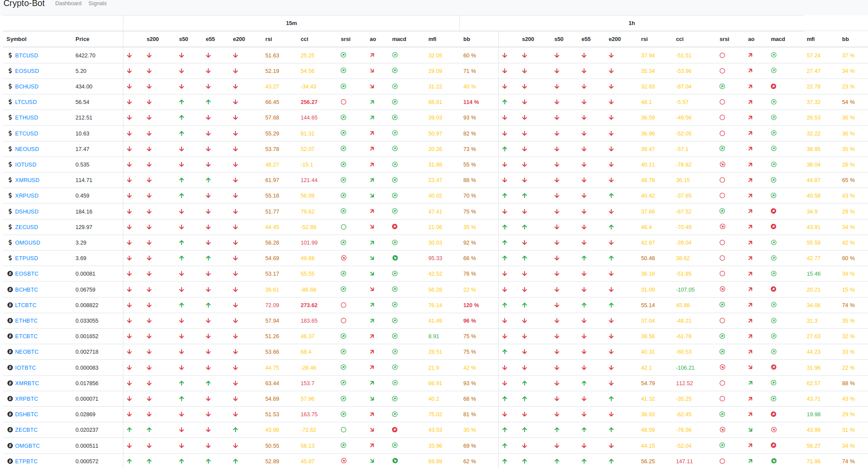Click ETCBTC 15m mfi value 8.91
This screenshot has width=868, height=471.
click(434, 336)
